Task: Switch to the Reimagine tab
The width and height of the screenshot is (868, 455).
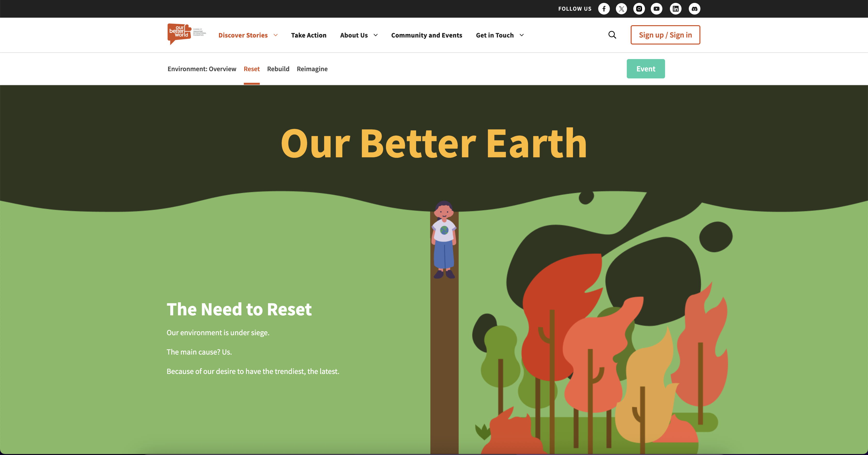Action: [312, 69]
